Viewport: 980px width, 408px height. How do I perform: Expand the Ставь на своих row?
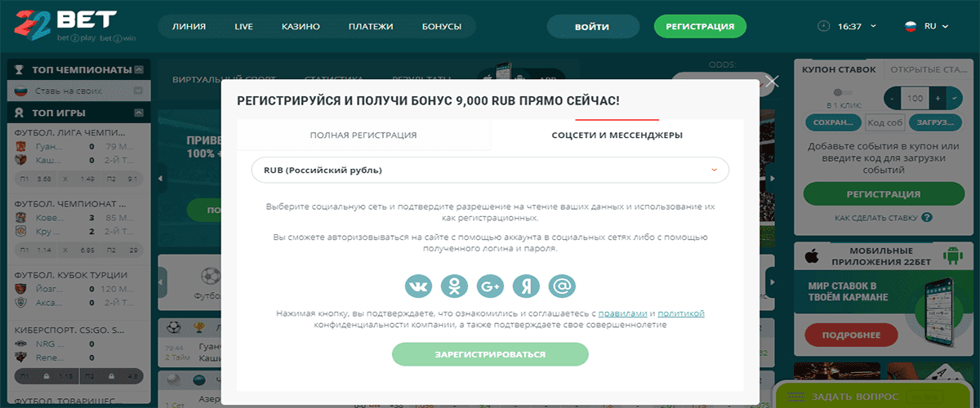[138, 91]
